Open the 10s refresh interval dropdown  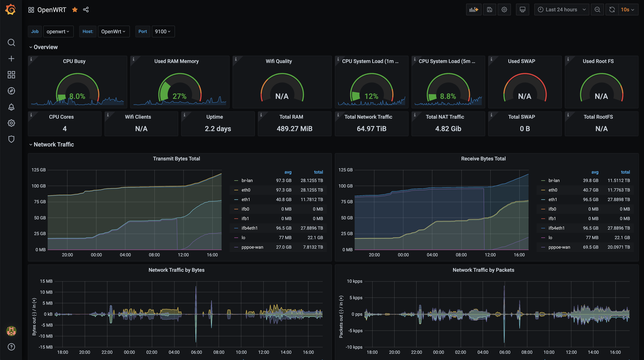[x=627, y=10]
